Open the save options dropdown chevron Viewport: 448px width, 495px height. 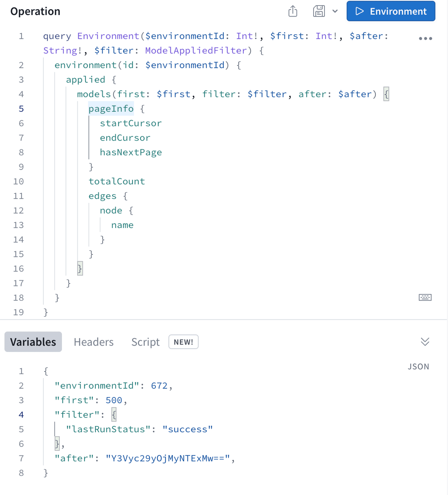(x=334, y=11)
